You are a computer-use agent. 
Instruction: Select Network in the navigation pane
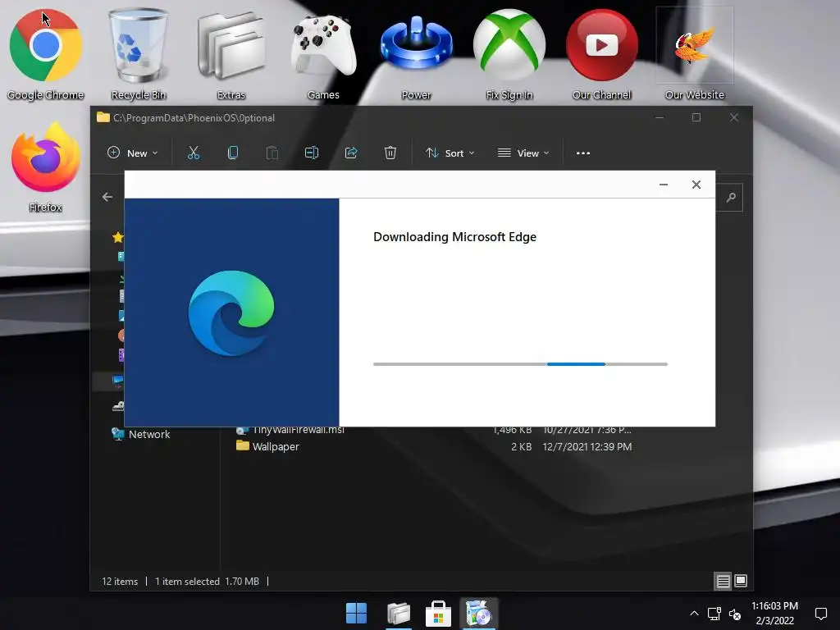[x=141, y=434]
